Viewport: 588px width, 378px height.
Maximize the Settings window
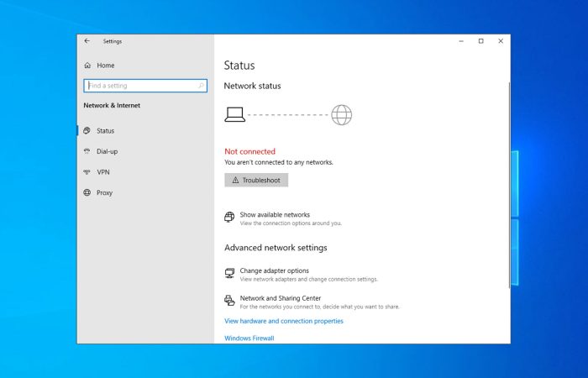pos(481,41)
